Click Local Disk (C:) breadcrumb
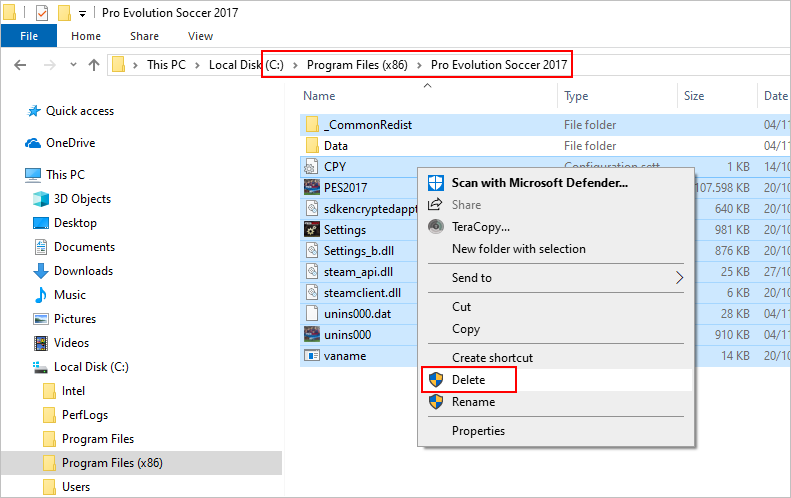This screenshot has height=498, width=791. tap(246, 65)
